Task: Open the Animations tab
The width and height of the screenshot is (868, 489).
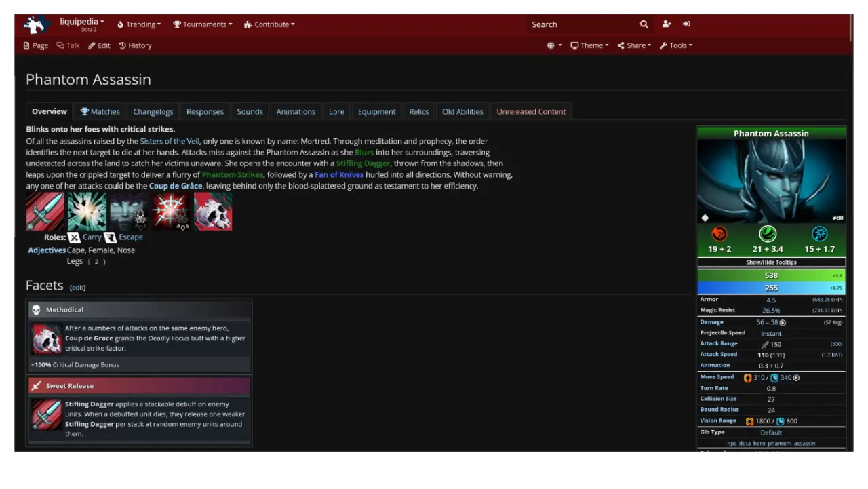Action: (296, 112)
